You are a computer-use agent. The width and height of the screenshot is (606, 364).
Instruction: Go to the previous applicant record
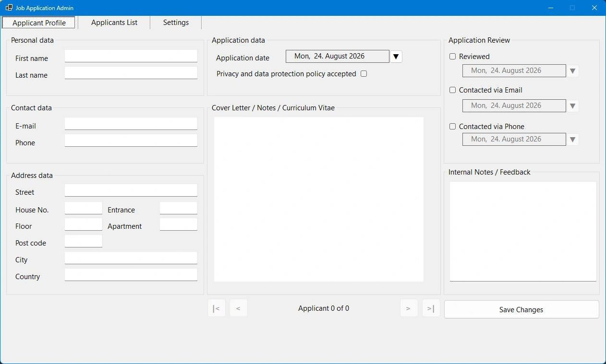[239, 308]
